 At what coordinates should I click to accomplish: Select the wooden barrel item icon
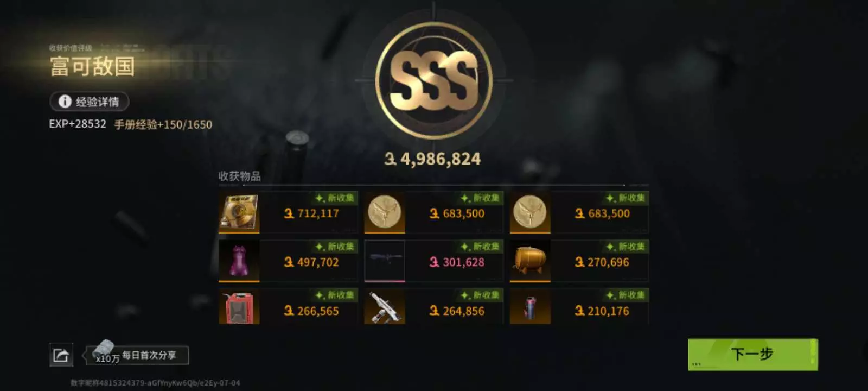[x=530, y=261]
